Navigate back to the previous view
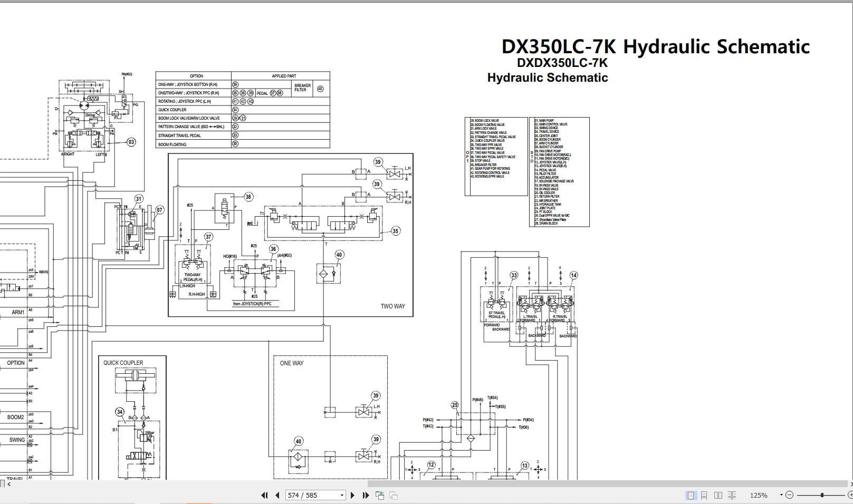Image resolution: width=853 pixels, height=504 pixels. pyautogui.click(x=379, y=495)
